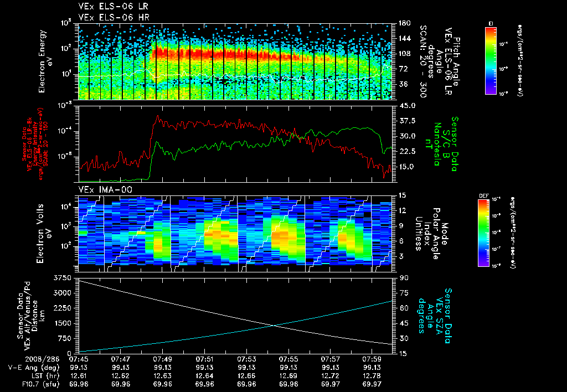Select the 'VEx ELS-06 LR' plot title

tap(113, 7)
